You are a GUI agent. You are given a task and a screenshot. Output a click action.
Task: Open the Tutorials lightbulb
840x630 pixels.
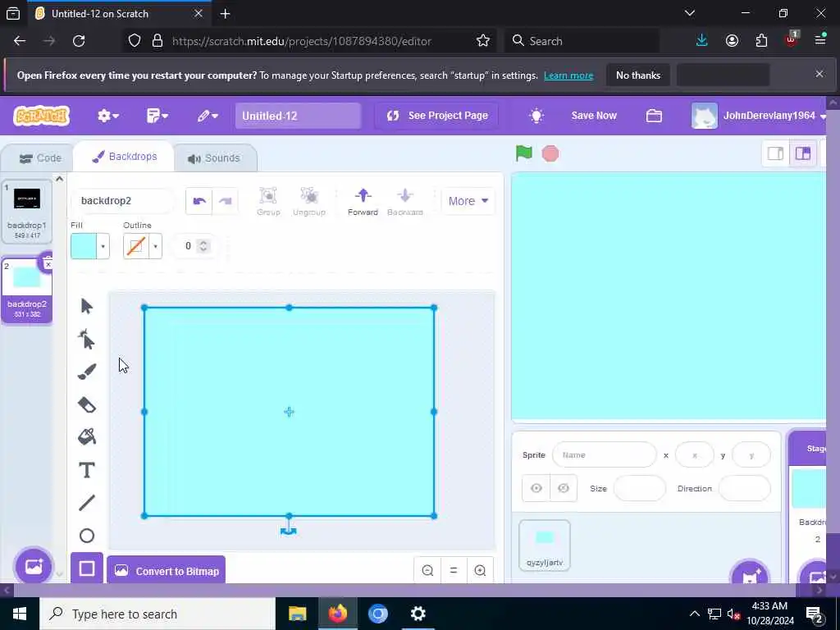pos(536,116)
